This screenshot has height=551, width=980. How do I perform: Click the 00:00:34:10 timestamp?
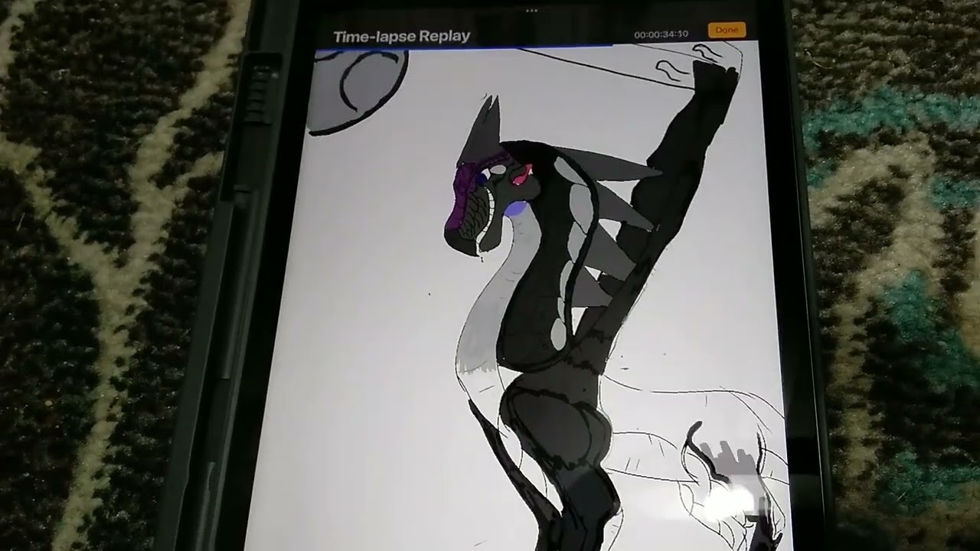pyautogui.click(x=661, y=34)
